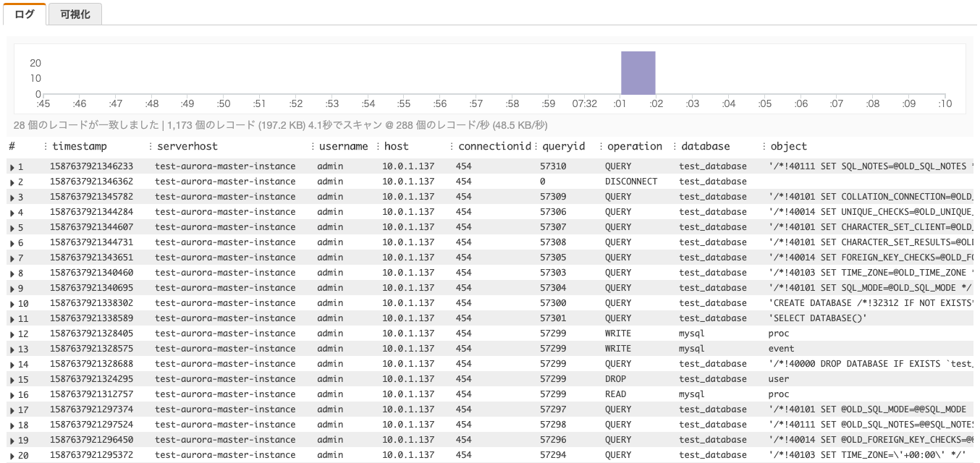
Task: Click the purple histogram bar at :01
Action: pyautogui.click(x=638, y=73)
